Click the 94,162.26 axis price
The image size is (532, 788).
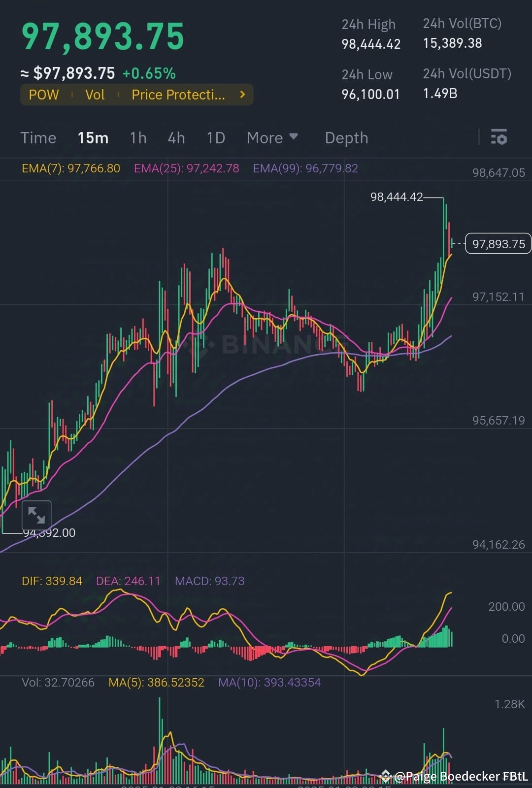coord(499,545)
